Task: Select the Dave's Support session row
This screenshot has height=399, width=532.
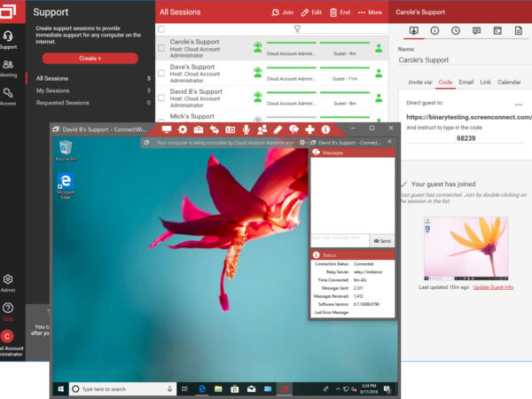Action: click(x=272, y=74)
